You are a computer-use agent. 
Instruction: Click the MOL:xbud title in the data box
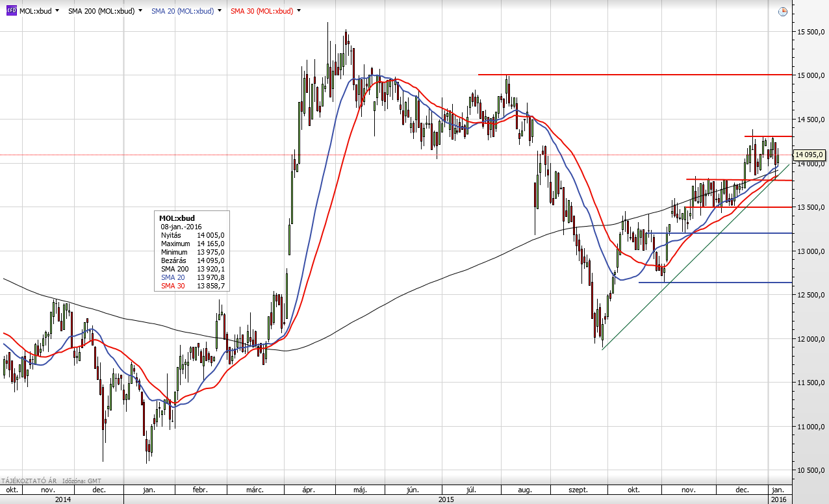tap(177, 218)
